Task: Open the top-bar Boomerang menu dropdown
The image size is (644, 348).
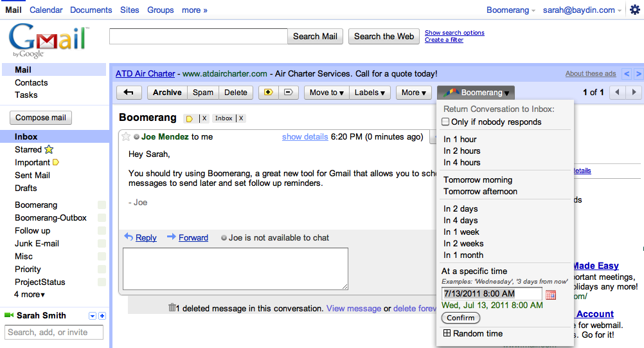Action: [511, 10]
